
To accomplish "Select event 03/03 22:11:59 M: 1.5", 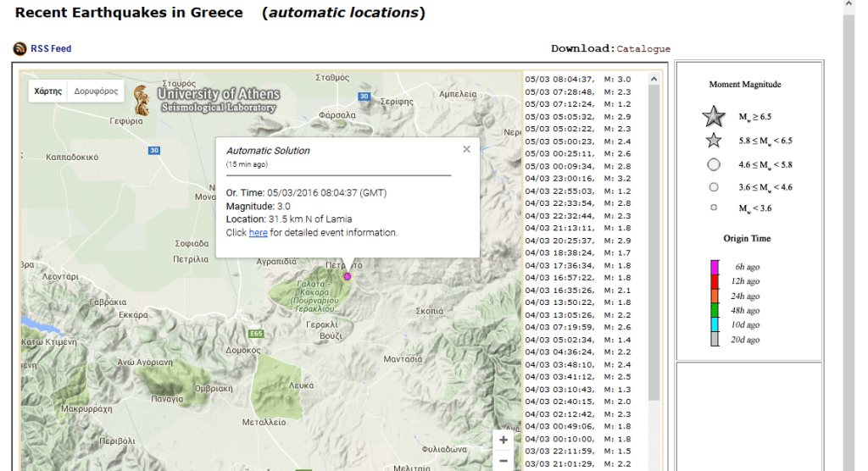I will (578, 451).
